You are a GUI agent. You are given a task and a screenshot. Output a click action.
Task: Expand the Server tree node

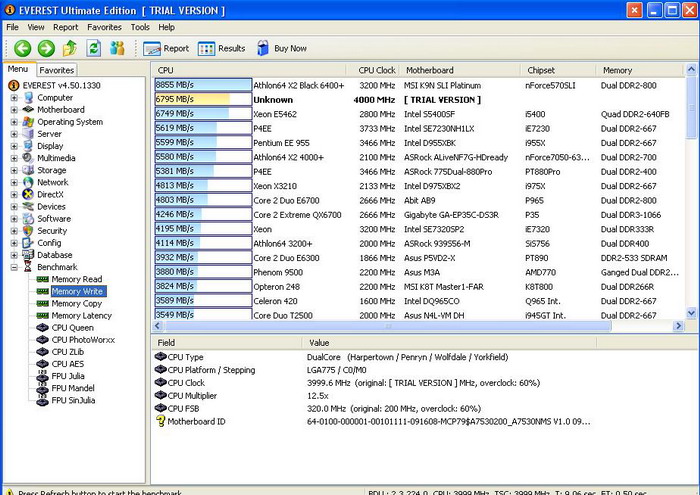14,133
